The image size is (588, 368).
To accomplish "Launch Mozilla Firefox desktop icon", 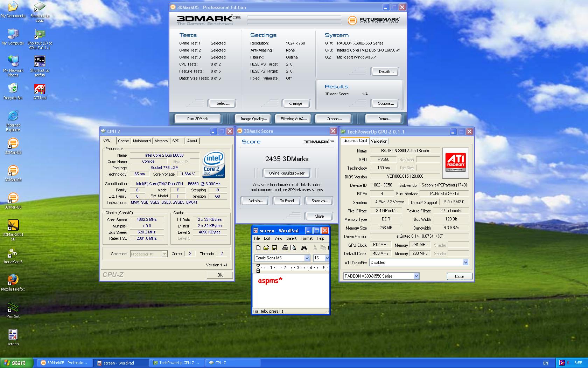I will 13,283.
